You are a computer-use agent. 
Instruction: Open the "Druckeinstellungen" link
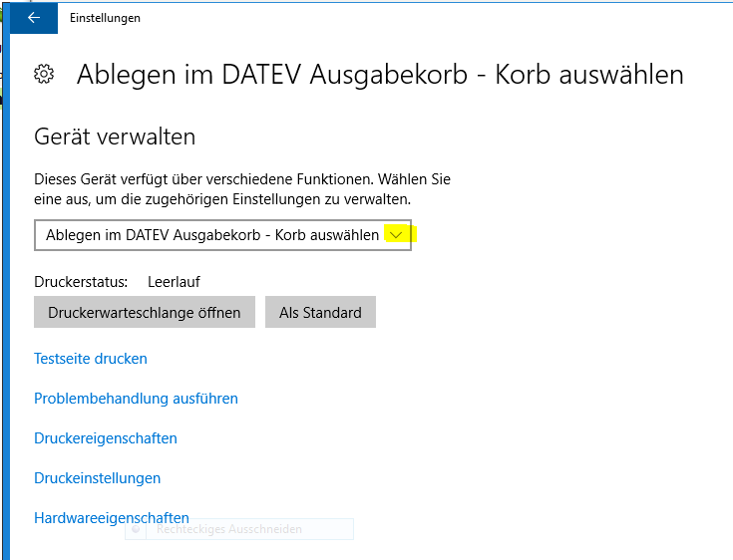[x=98, y=478]
